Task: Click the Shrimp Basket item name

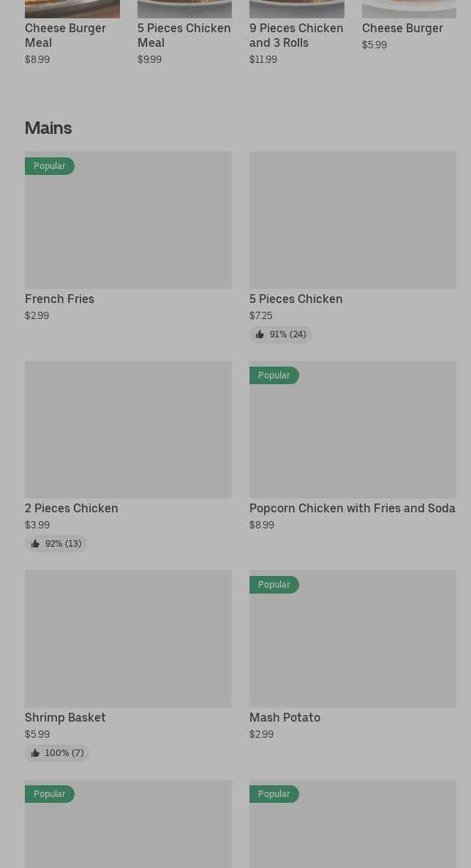Action: click(x=65, y=717)
